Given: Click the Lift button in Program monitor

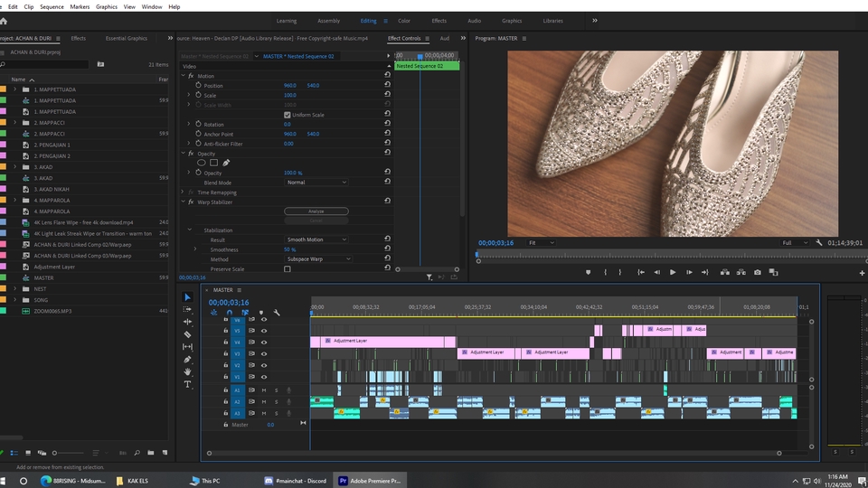Looking at the screenshot, I should pos(724,272).
